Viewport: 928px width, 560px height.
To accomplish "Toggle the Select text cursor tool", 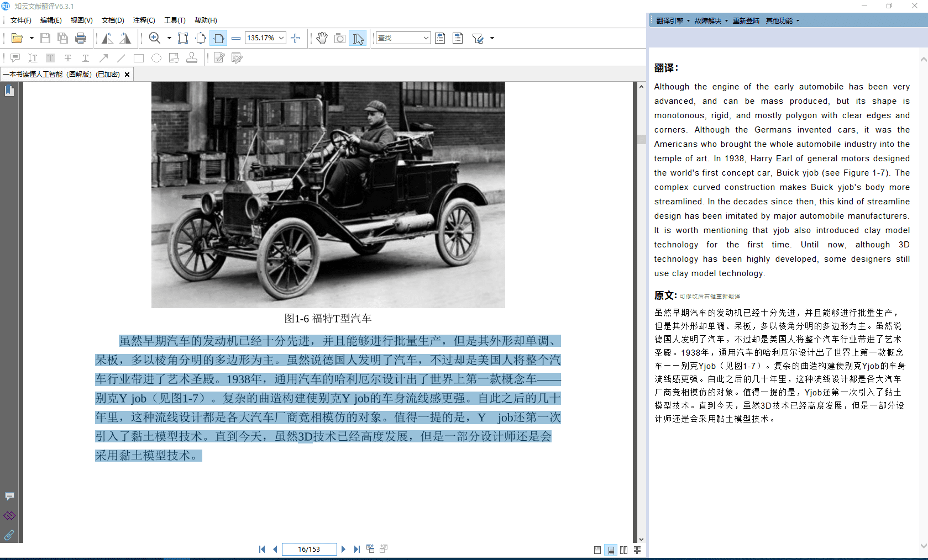I will [x=358, y=38].
